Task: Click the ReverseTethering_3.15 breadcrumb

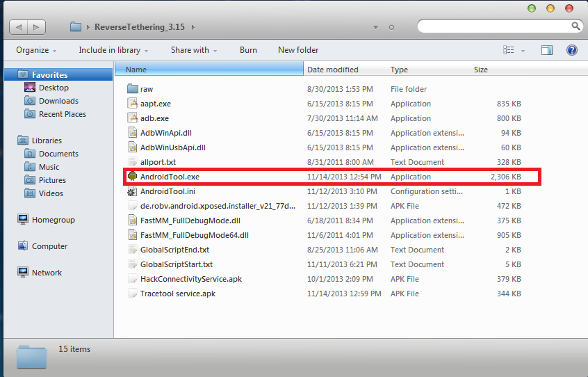Action: (140, 27)
